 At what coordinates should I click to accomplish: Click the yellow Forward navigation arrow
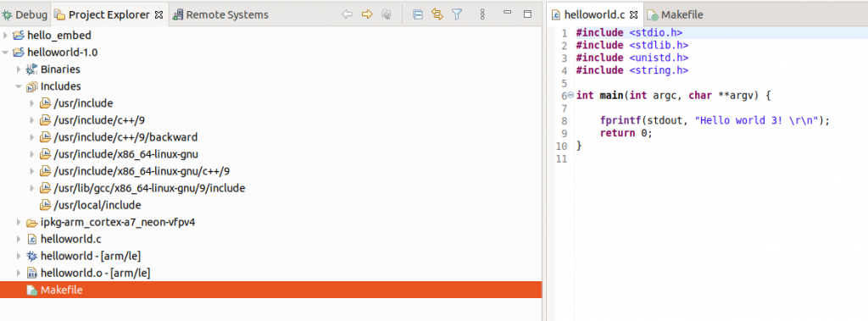(x=367, y=14)
